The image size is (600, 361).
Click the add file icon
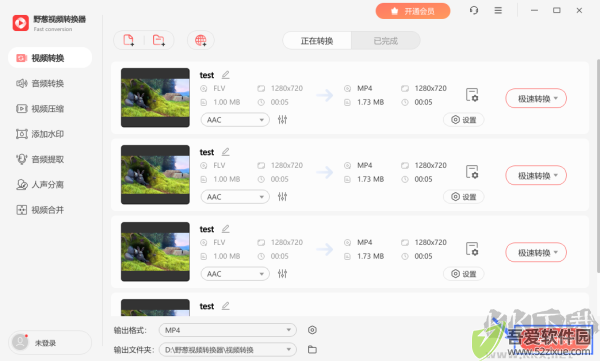[129, 40]
